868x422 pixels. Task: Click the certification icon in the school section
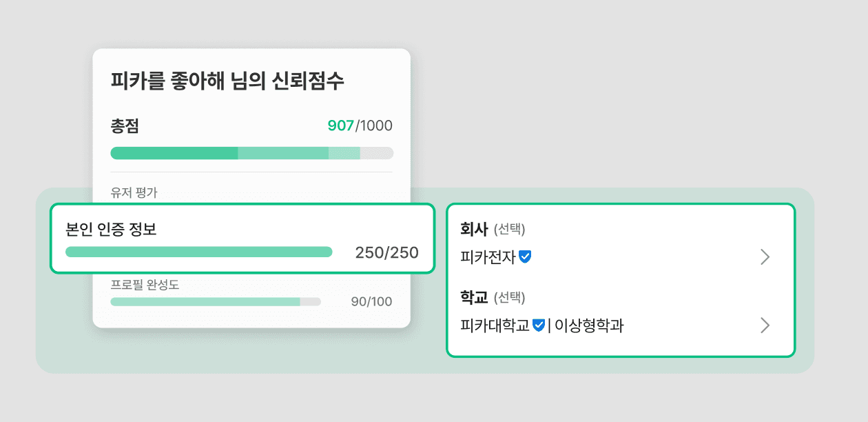[539, 325]
